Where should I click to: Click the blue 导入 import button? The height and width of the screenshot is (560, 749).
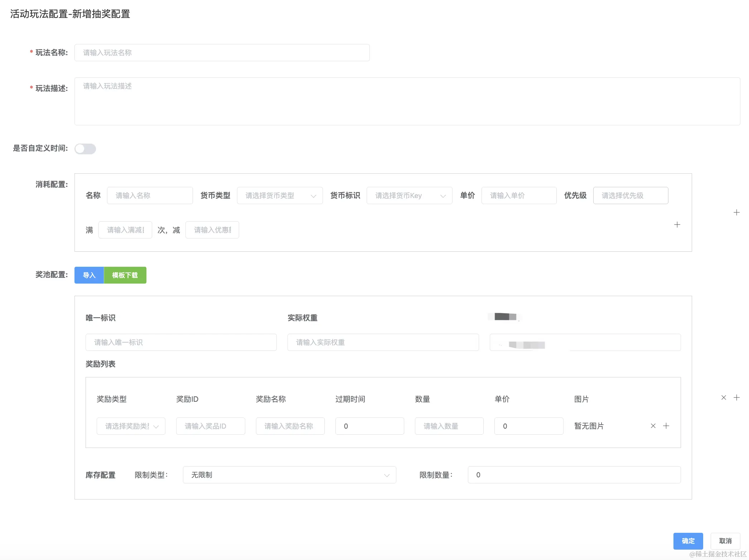point(89,275)
